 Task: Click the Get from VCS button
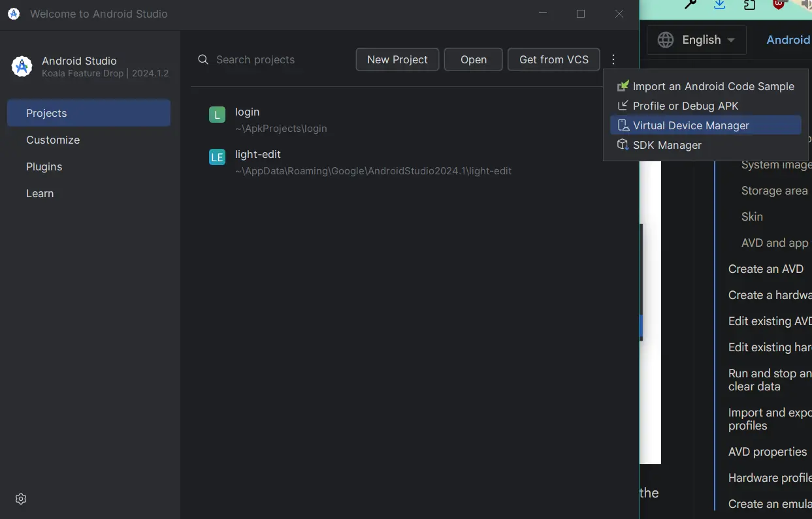[553, 59]
